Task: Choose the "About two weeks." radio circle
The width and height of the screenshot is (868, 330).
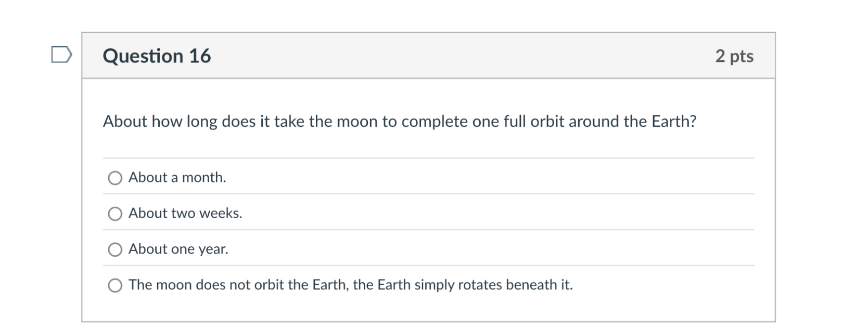Action: pyautogui.click(x=115, y=214)
